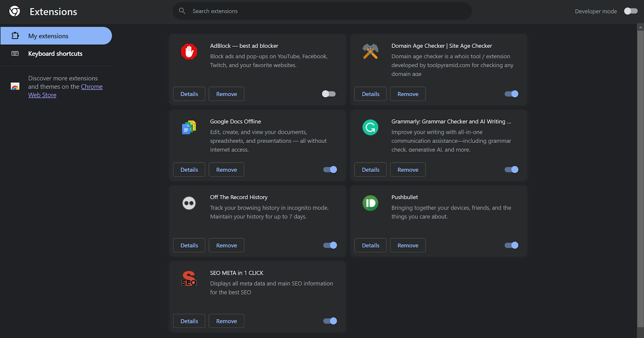The height and width of the screenshot is (338, 644).
Task: Turn off the Pushbullet extension
Action: [511, 245]
